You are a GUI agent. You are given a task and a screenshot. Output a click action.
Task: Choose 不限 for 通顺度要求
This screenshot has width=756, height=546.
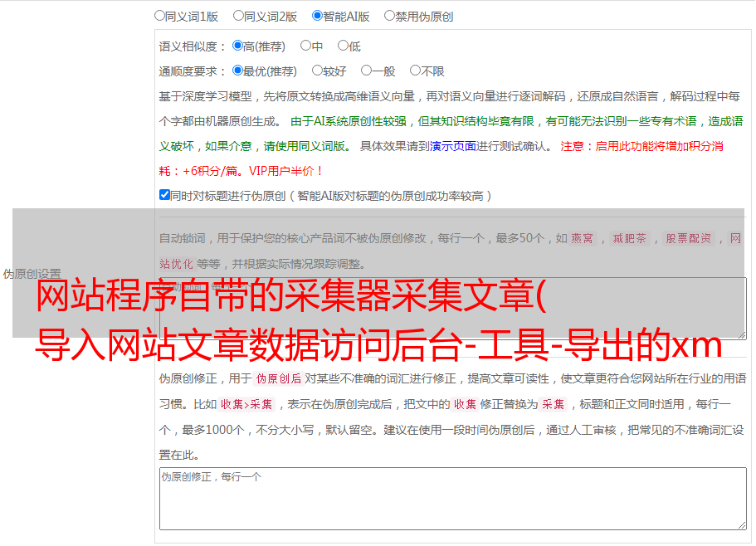click(x=415, y=71)
